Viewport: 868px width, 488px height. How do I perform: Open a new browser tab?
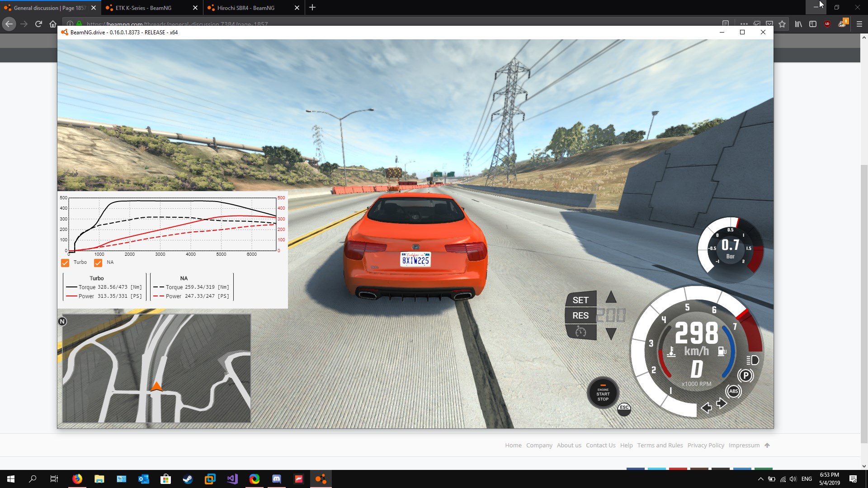click(312, 8)
